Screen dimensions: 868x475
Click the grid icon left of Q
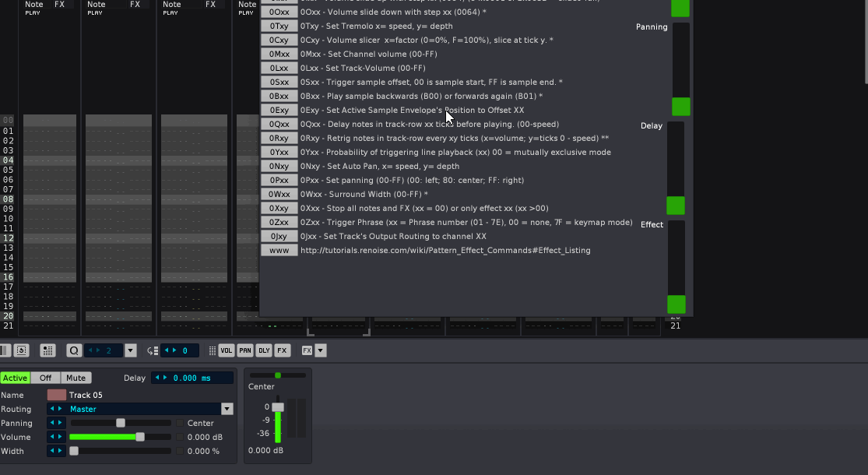[47, 350]
